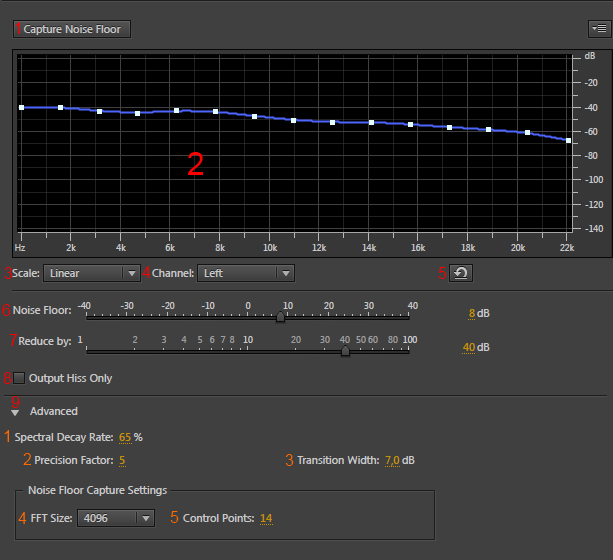The height and width of the screenshot is (560, 613).
Task: Collapse the Advanced section triangle
Action: coord(15,411)
